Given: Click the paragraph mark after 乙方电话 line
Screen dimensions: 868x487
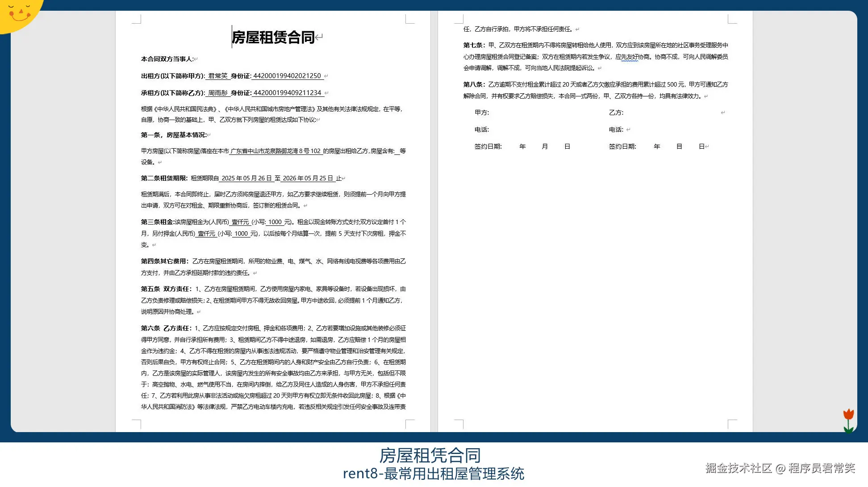Looking at the screenshot, I should pyautogui.click(x=629, y=129).
